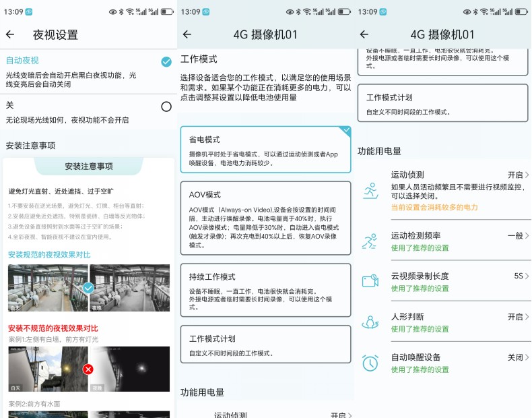
Task: Choose the AOV模式 card
Action: pos(265,218)
